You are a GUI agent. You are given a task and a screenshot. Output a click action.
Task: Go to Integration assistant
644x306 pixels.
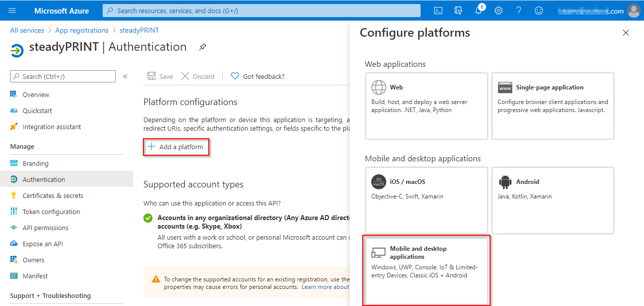coord(52,127)
